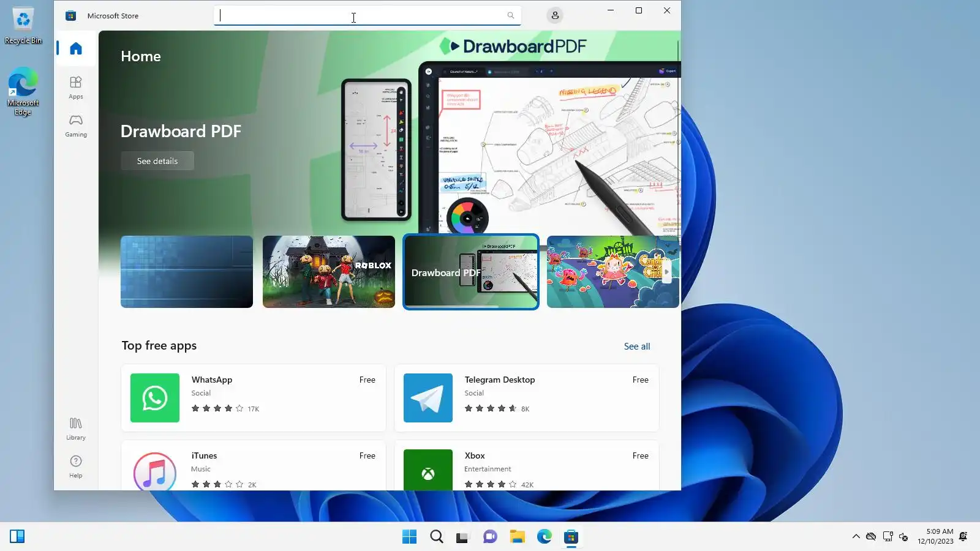Click the Free label on WhatsApp
The image size is (980, 551).
coord(367,380)
